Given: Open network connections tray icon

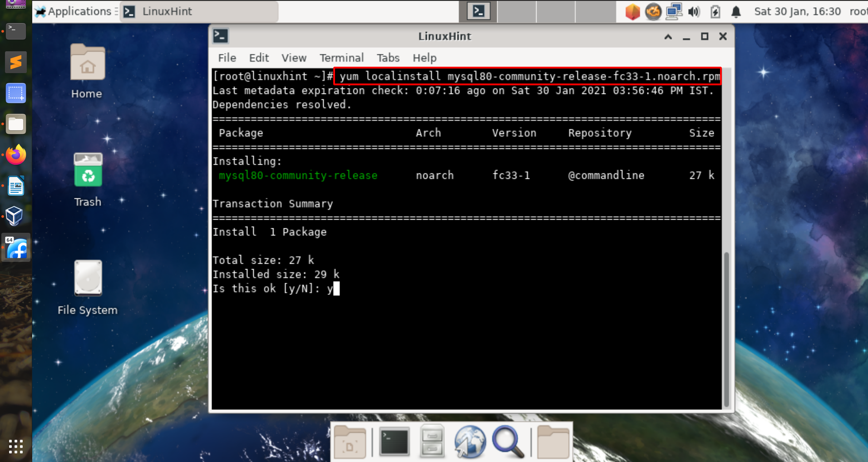Looking at the screenshot, I should pyautogui.click(x=674, y=11).
